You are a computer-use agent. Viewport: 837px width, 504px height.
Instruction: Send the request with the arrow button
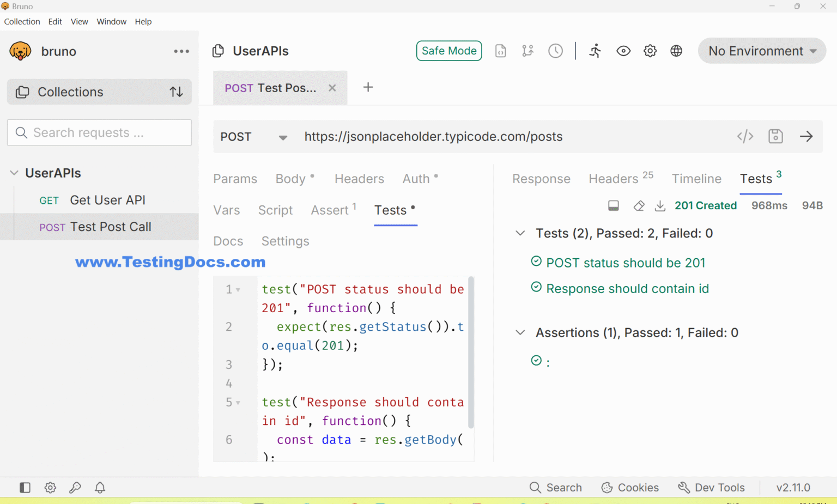coord(806,136)
